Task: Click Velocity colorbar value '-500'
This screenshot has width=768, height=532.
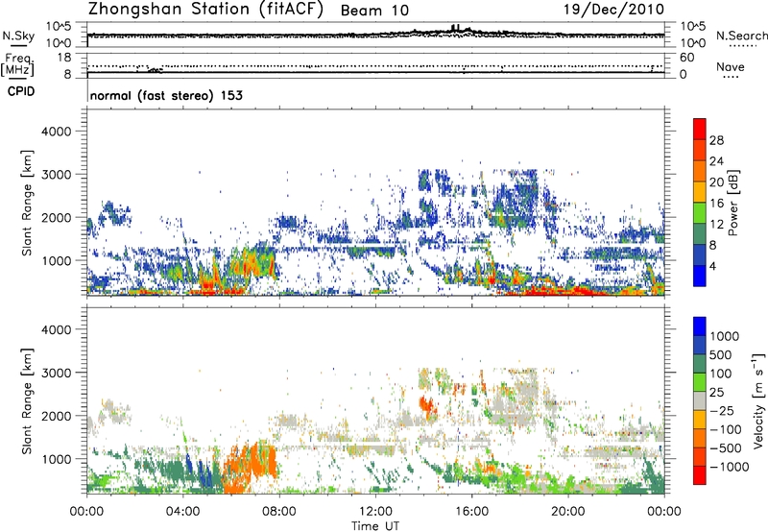Action: 728,448
